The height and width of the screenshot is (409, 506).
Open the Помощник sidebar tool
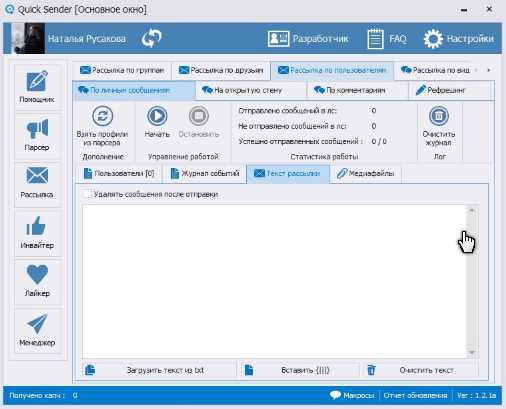click(x=37, y=86)
